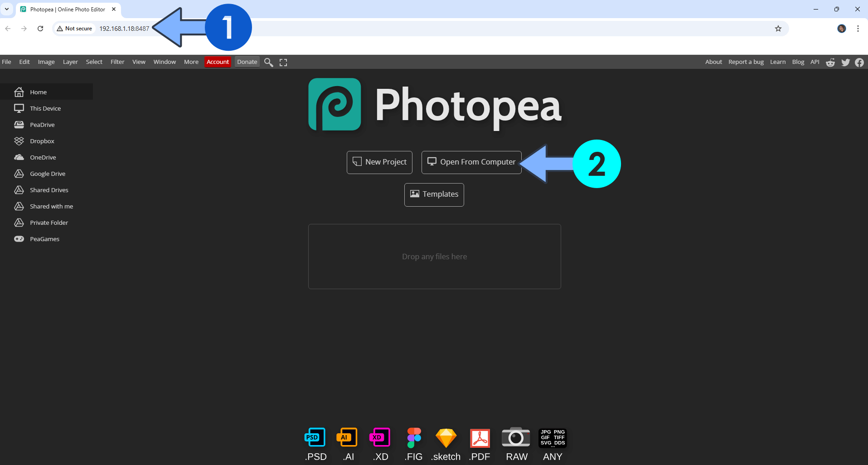Click the search magnifier icon in menu bar
Screen dimensions: 868x465
269,62
